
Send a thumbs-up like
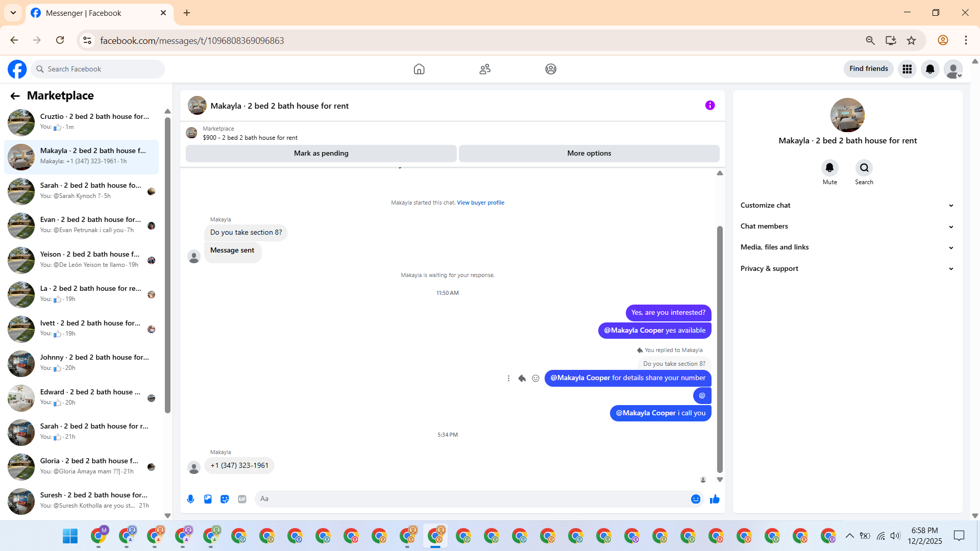[715, 499]
